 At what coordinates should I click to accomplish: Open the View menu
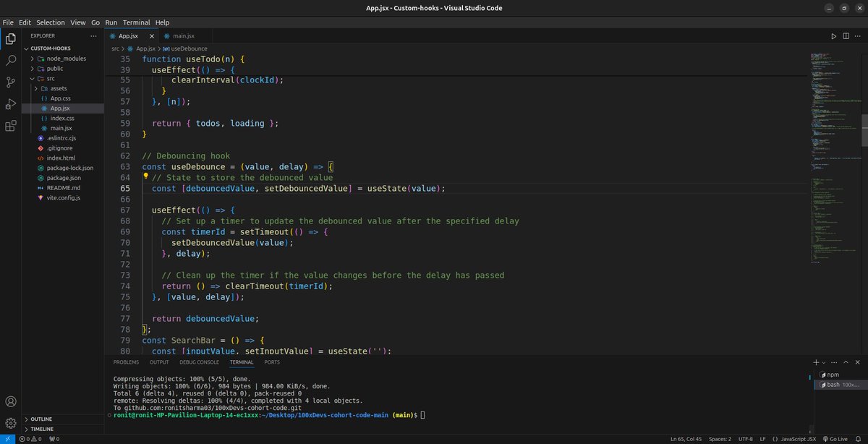coord(78,22)
